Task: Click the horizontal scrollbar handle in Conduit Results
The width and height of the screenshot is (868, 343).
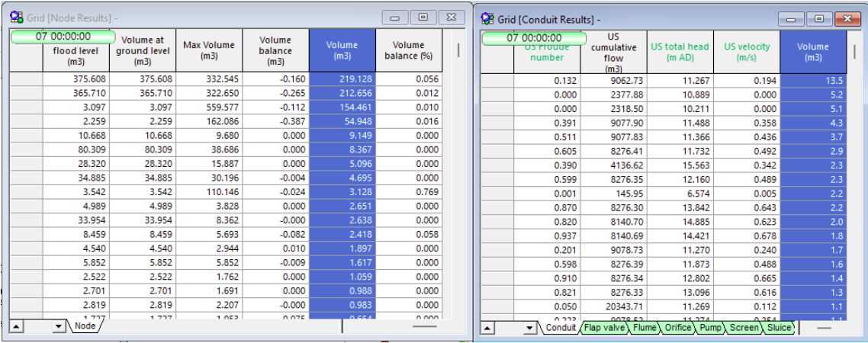Action: (x=825, y=328)
